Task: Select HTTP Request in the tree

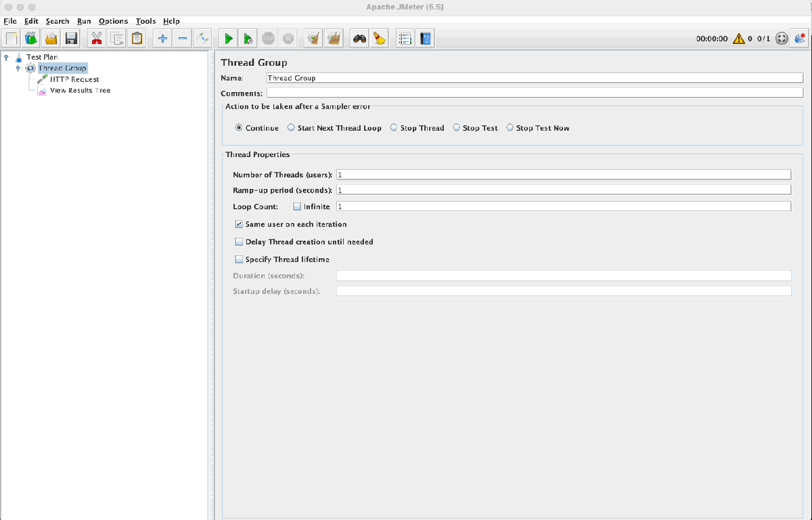Action: [x=74, y=79]
